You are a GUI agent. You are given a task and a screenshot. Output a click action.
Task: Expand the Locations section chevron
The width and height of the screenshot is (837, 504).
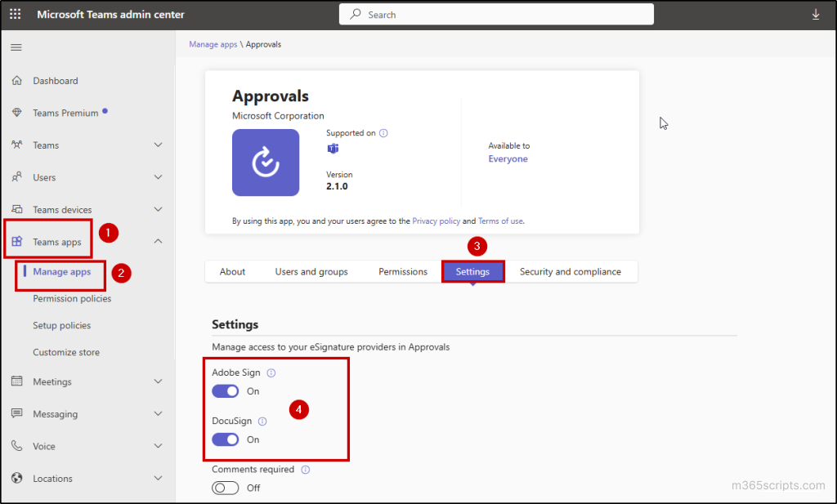[x=158, y=479]
